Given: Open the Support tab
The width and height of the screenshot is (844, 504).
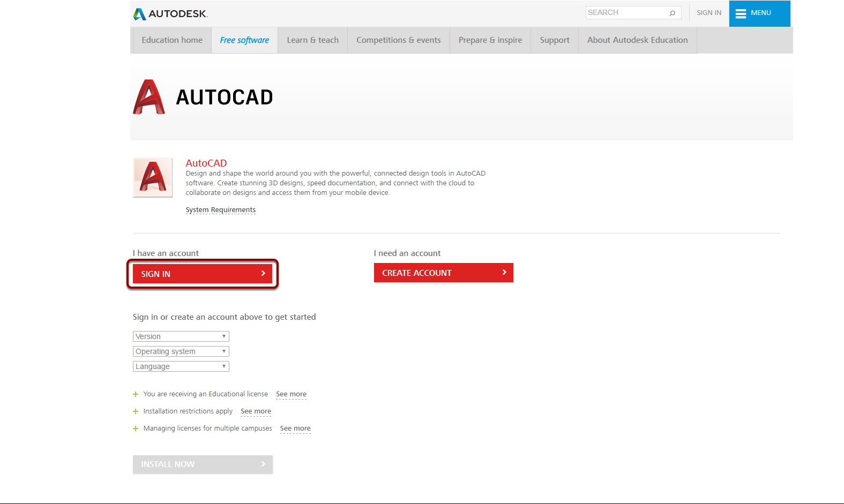Looking at the screenshot, I should [x=555, y=40].
